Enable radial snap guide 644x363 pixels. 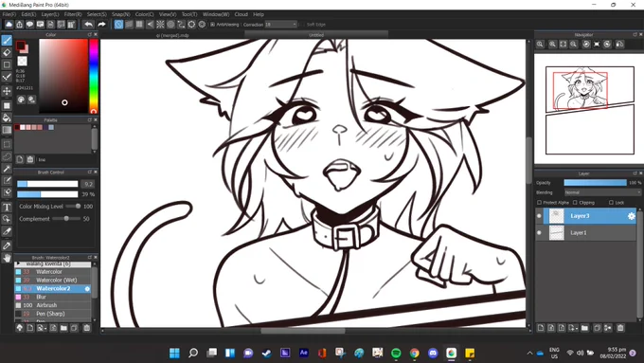pyautogui.click(x=160, y=25)
